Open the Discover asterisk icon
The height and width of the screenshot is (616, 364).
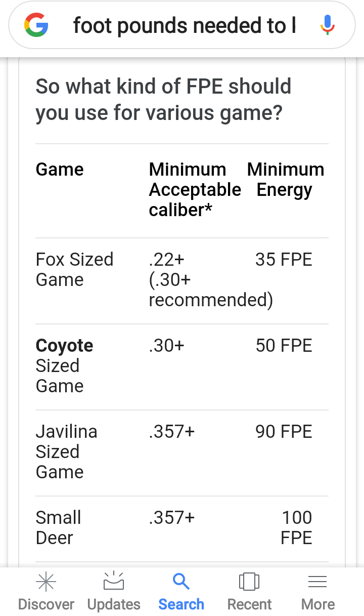pyautogui.click(x=46, y=582)
